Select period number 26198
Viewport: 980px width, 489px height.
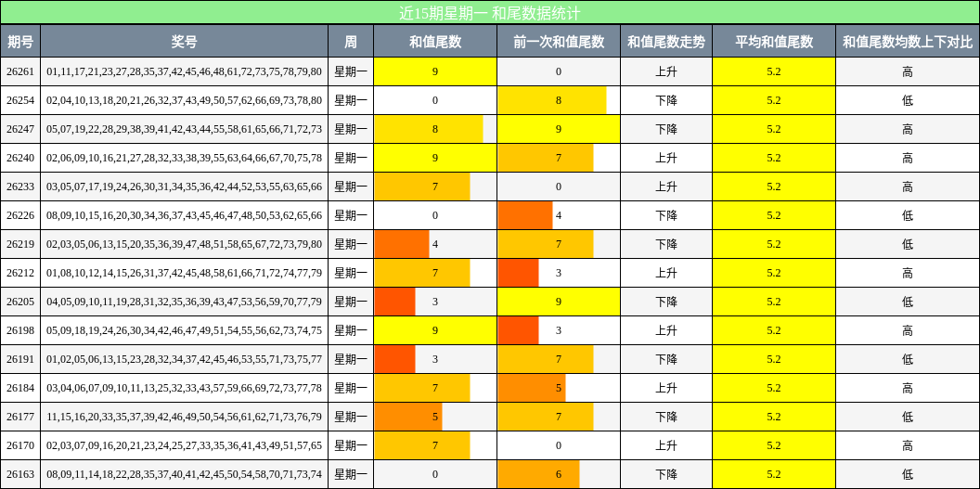tap(20, 330)
